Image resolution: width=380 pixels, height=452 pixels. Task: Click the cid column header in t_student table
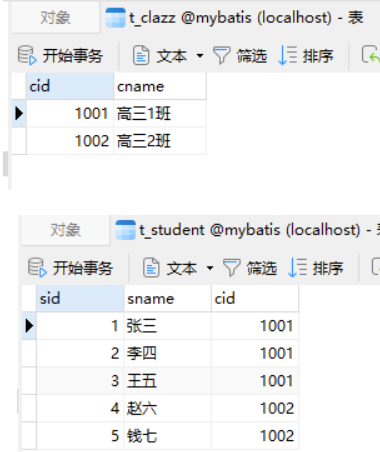(255, 298)
